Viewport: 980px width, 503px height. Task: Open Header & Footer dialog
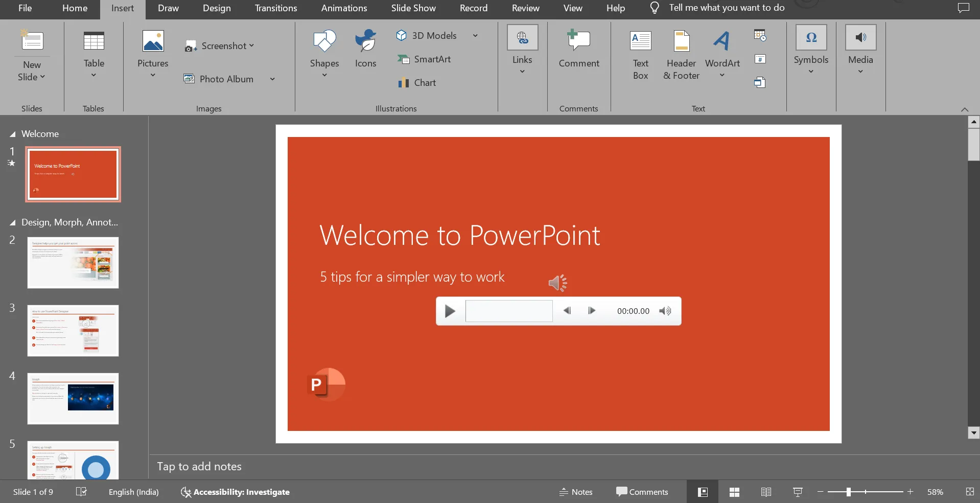[x=682, y=54]
